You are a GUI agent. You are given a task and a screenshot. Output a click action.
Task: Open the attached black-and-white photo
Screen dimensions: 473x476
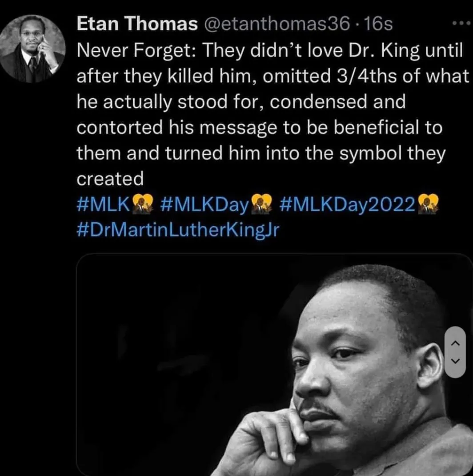274,364
